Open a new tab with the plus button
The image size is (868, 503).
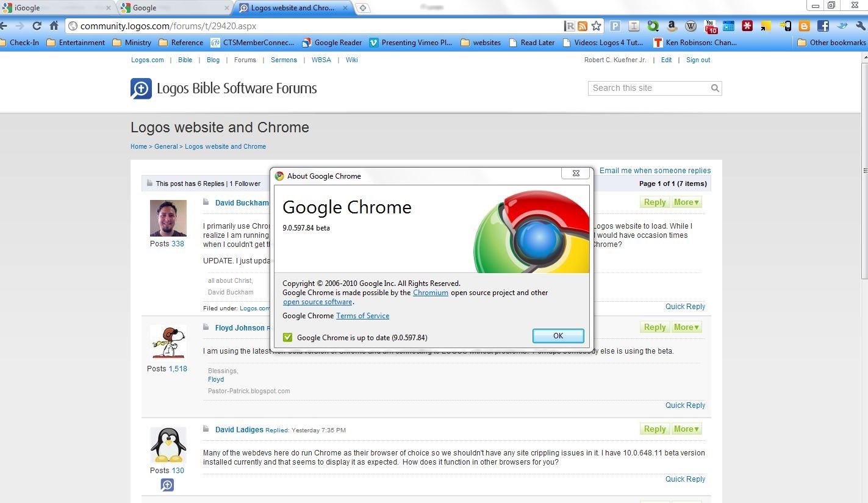[x=363, y=8]
